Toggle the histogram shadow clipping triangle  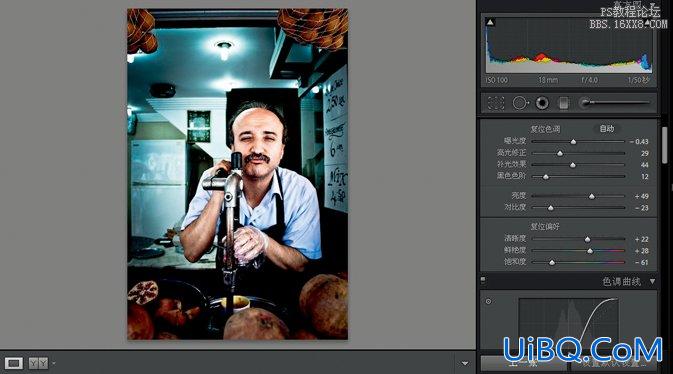pyautogui.click(x=490, y=22)
